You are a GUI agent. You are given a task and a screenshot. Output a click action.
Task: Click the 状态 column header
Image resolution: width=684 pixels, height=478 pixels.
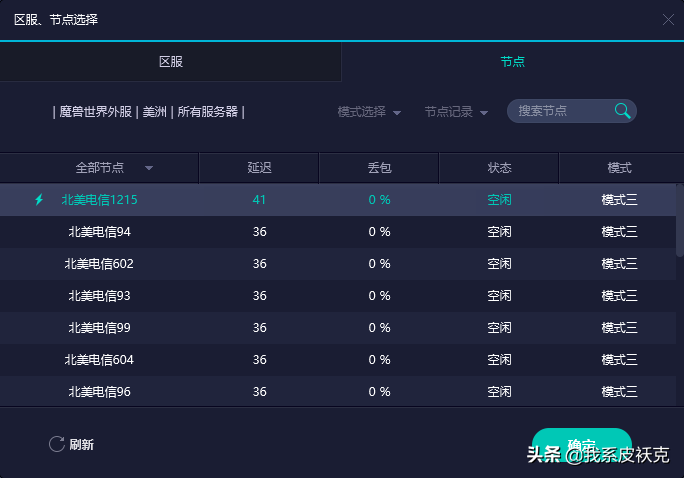[499, 168]
